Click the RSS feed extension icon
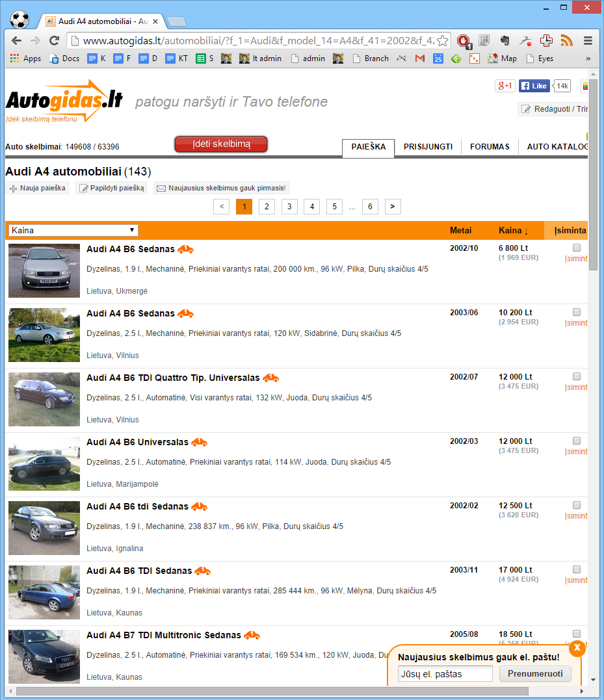 click(x=567, y=41)
